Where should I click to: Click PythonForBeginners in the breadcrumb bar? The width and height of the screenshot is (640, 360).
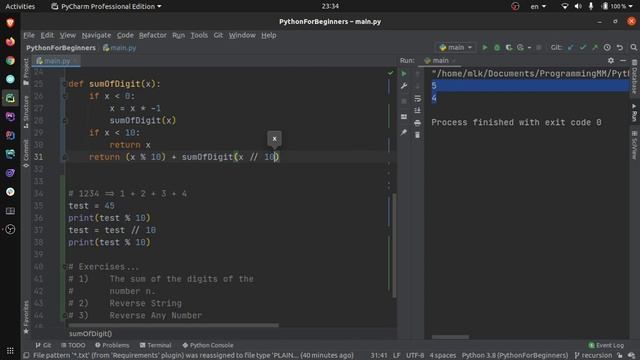[x=61, y=48]
